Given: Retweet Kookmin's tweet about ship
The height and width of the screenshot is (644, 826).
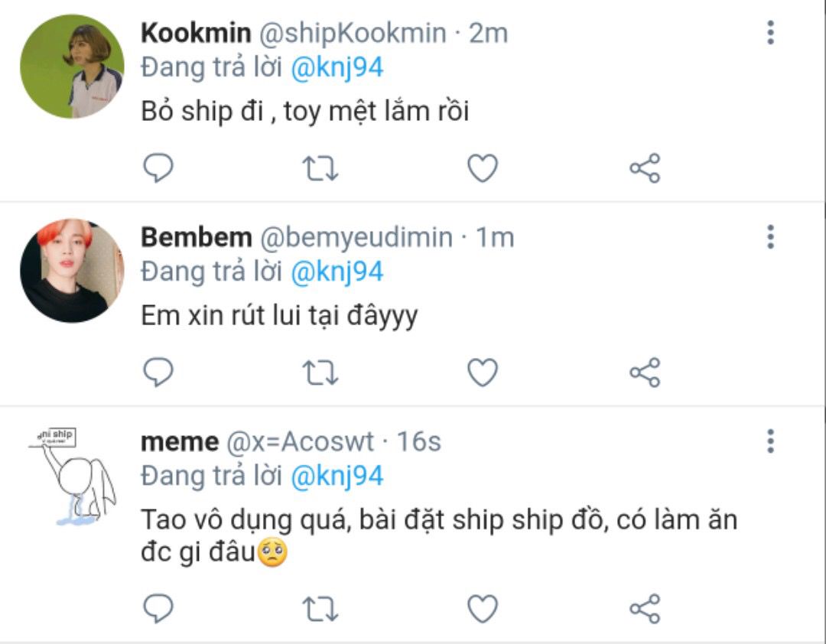Looking at the screenshot, I should [320, 168].
